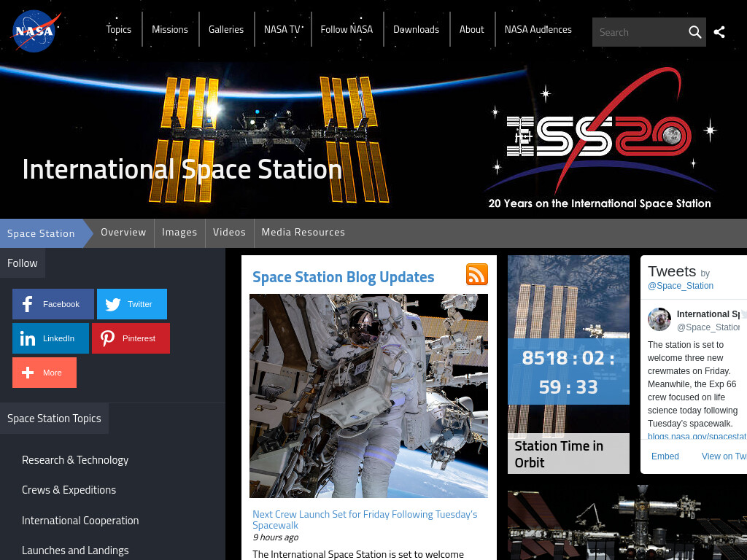
Task: Open the blogs.nasa.gov link in tweet
Action: click(x=697, y=436)
